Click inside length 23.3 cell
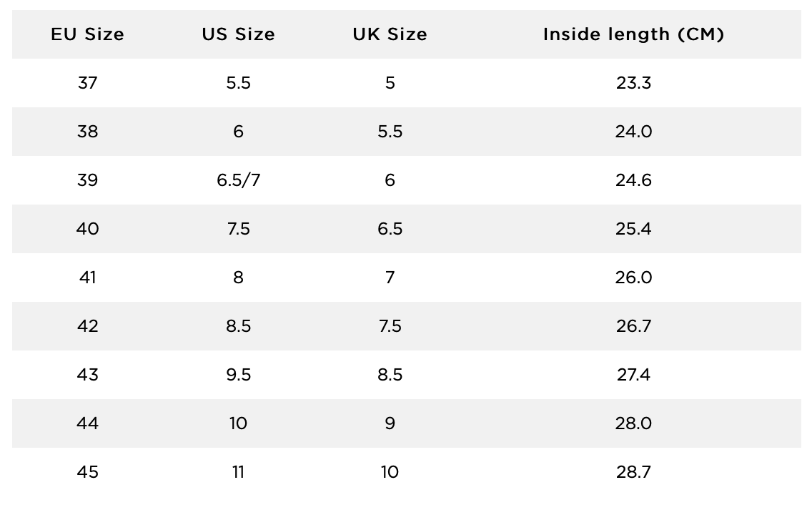The height and width of the screenshot is (505, 812). pos(633,83)
